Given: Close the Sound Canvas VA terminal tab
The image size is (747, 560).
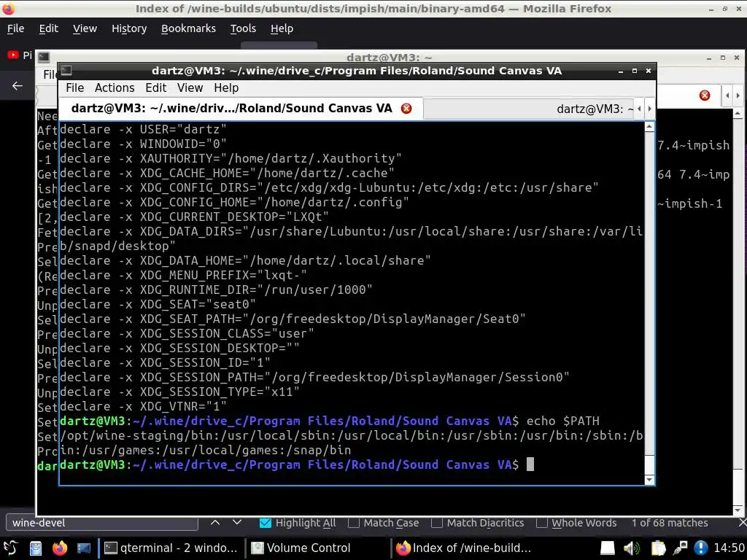Looking at the screenshot, I should (406, 109).
